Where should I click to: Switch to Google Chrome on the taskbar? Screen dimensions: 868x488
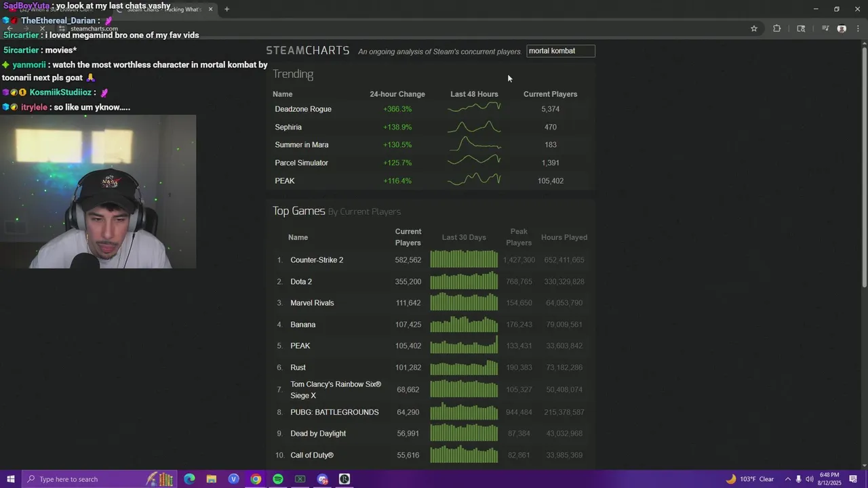pos(256,479)
